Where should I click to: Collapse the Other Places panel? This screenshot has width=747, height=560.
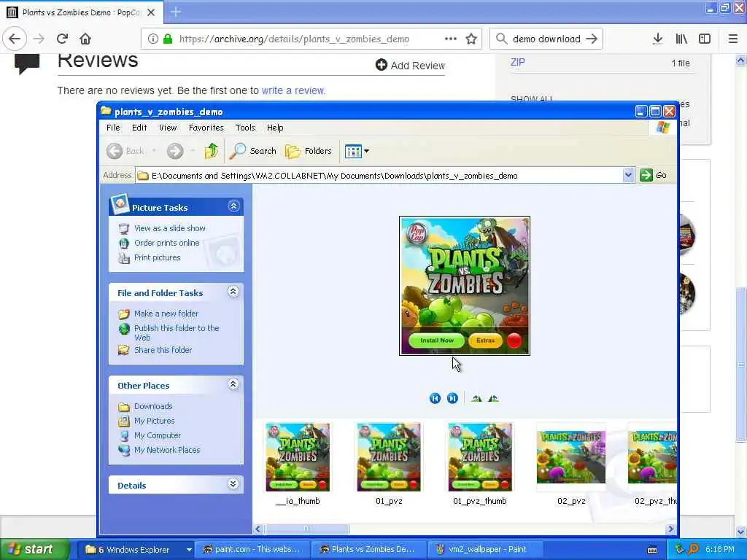[x=233, y=384]
